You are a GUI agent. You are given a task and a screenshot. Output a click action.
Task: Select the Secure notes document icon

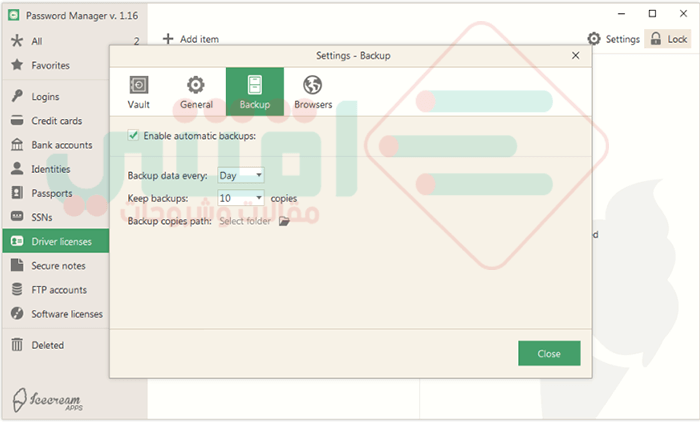[x=17, y=265]
